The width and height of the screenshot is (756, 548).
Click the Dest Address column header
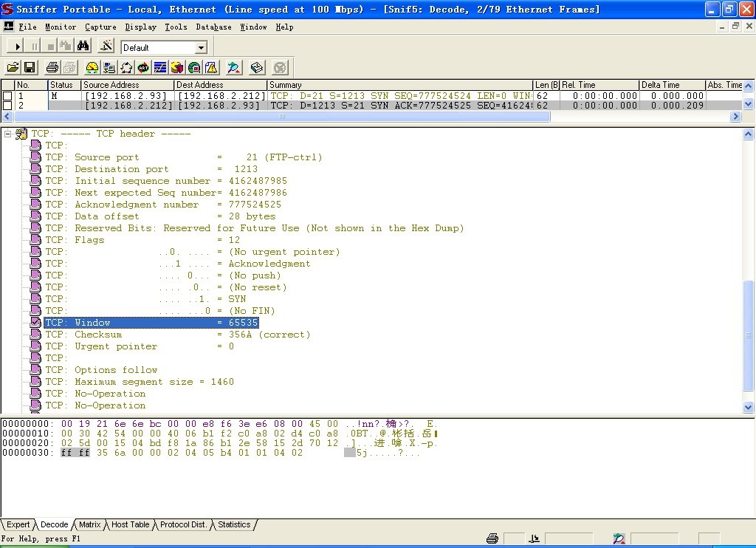click(221, 85)
